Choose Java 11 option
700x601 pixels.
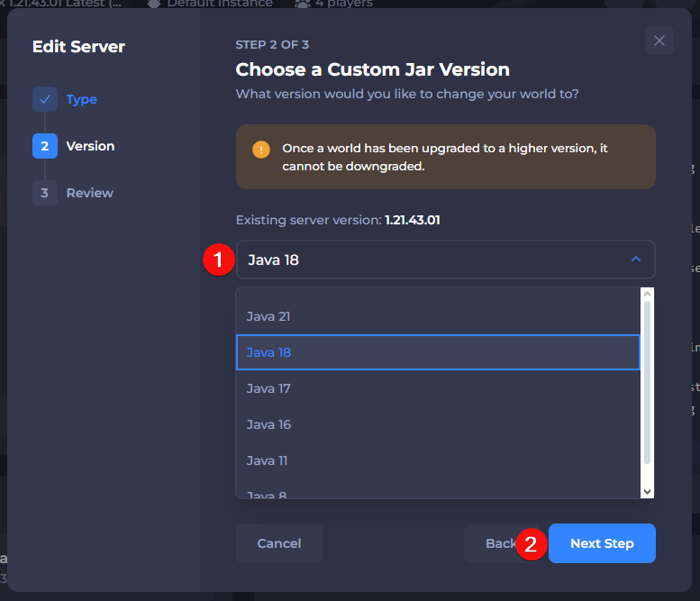pyautogui.click(x=438, y=460)
